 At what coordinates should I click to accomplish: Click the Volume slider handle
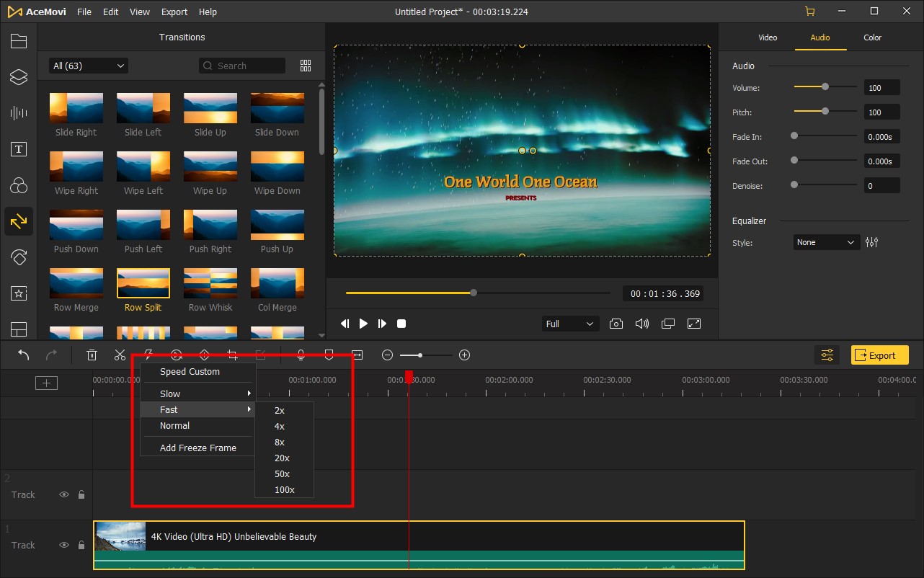(825, 87)
